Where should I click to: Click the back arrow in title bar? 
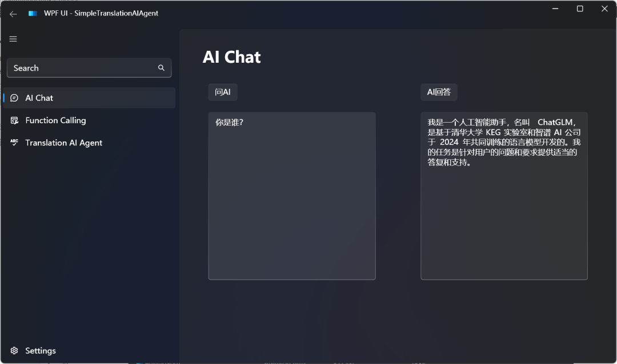point(13,14)
